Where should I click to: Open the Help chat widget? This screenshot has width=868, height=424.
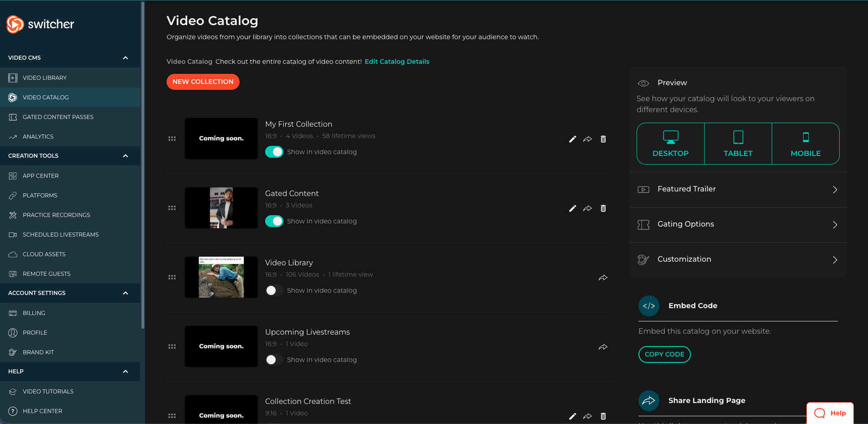click(x=830, y=414)
